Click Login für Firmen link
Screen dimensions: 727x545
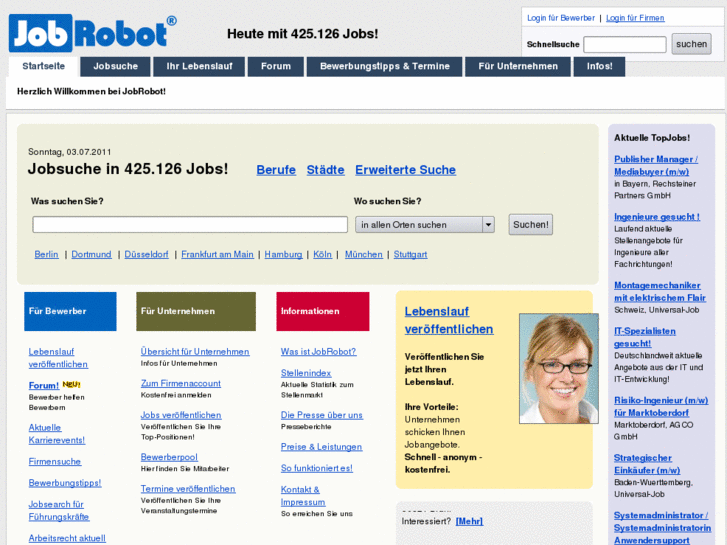pyautogui.click(x=635, y=18)
